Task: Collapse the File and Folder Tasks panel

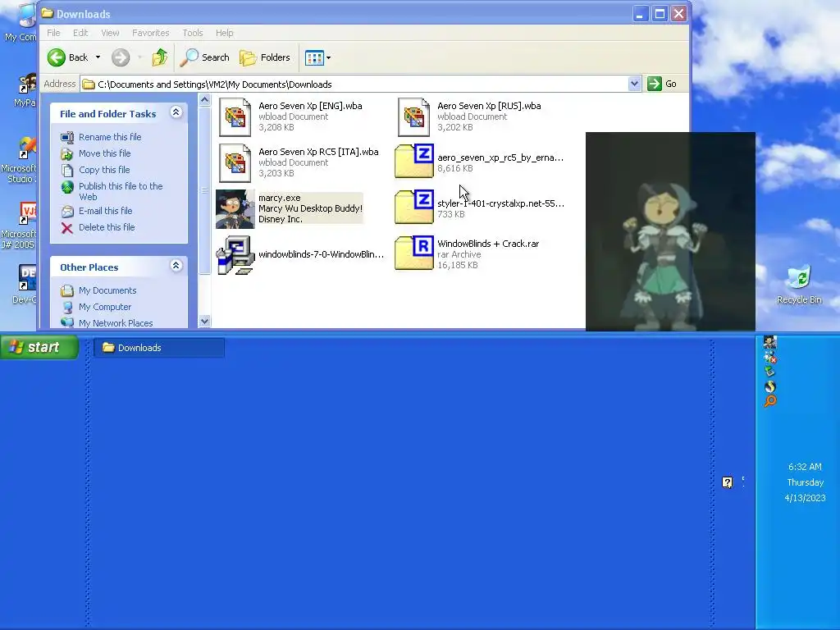Action: [x=176, y=112]
